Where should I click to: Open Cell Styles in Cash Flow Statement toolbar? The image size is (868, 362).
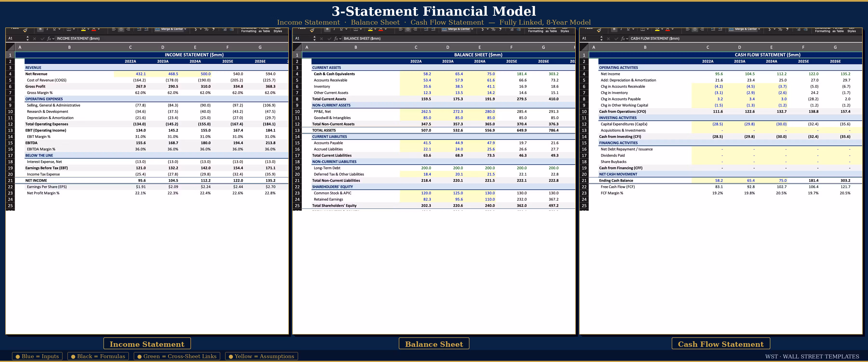(852, 30)
